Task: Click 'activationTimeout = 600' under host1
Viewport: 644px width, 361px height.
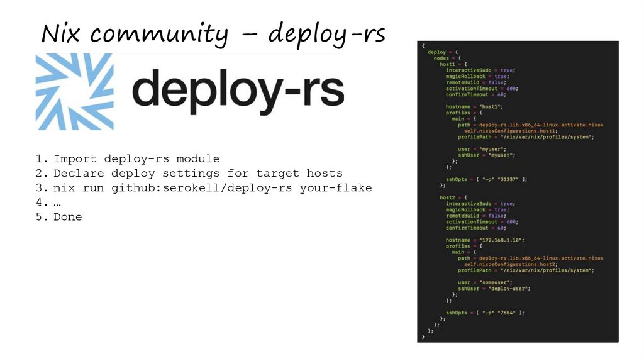Action: (x=482, y=89)
